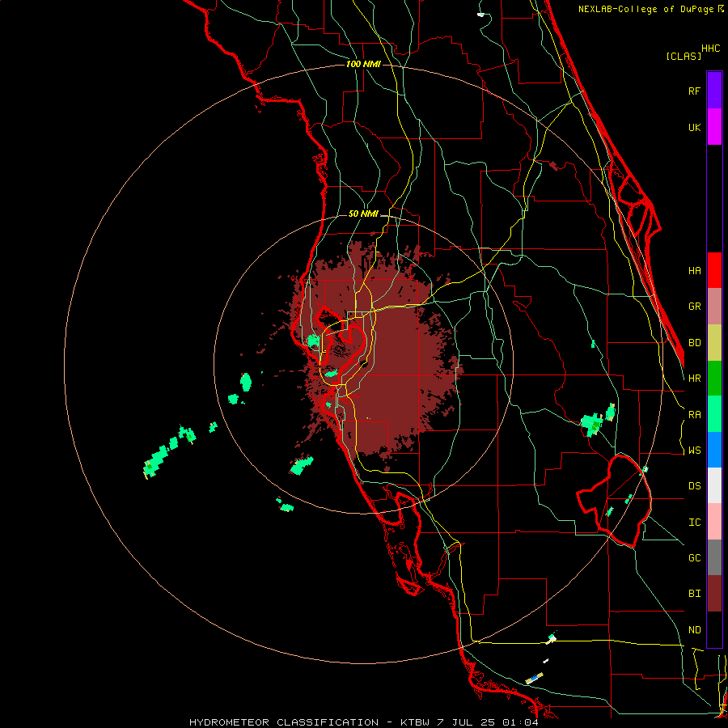
Task: Click the 01:04 timestamp
Action: click(x=520, y=722)
